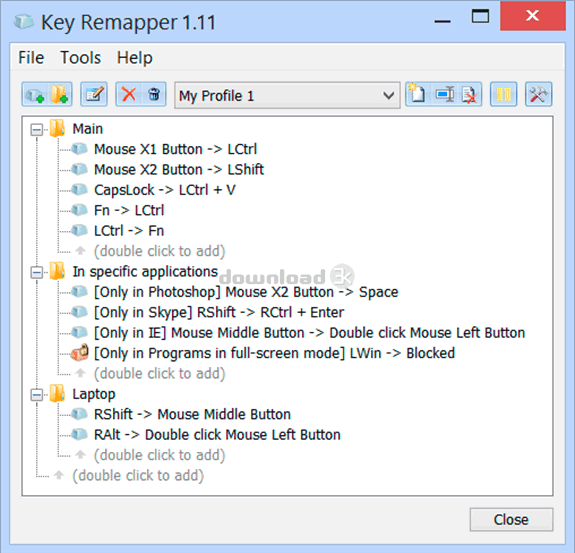The width and height of the screenshot is (575, 553).
Task: Toggle the yellow pause remapping button
Action: tap(503, 95)
